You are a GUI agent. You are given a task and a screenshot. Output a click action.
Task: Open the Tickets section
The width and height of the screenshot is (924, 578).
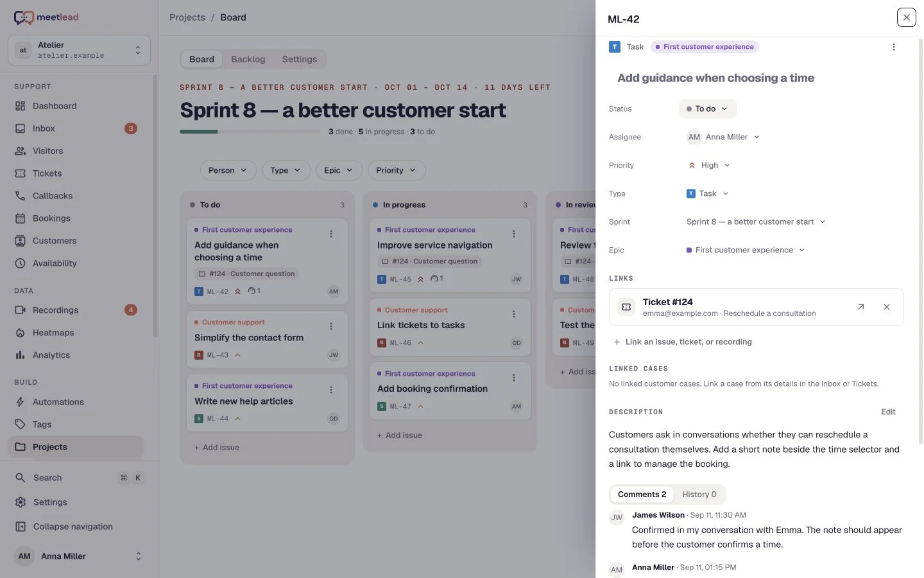tap(76, 173)
